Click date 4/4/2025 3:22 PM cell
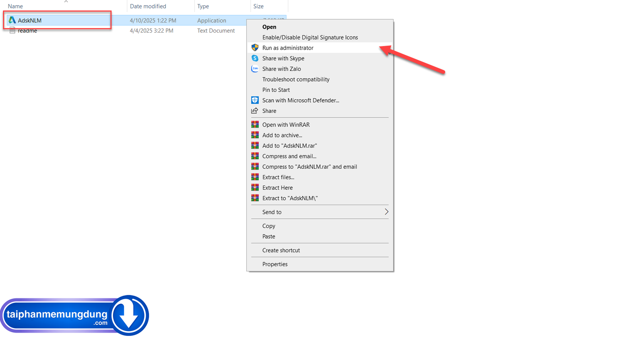644x337 pixels. coord(152,31)
